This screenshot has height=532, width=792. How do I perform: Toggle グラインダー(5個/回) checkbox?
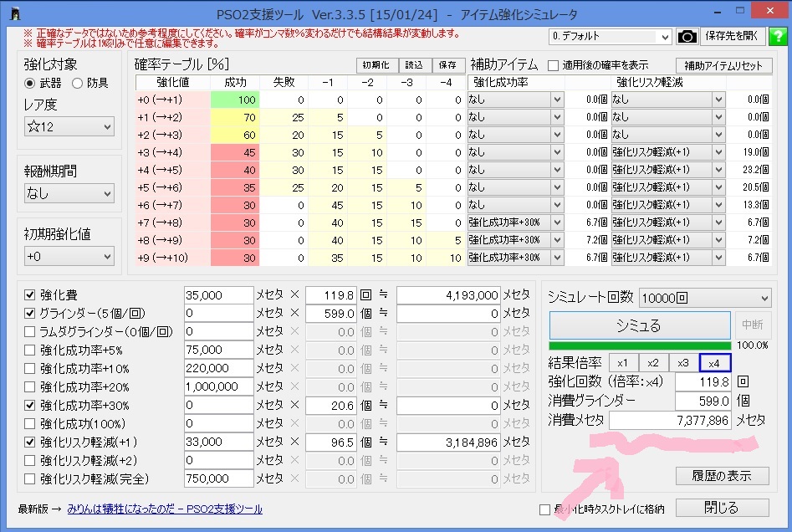(30, 313)
